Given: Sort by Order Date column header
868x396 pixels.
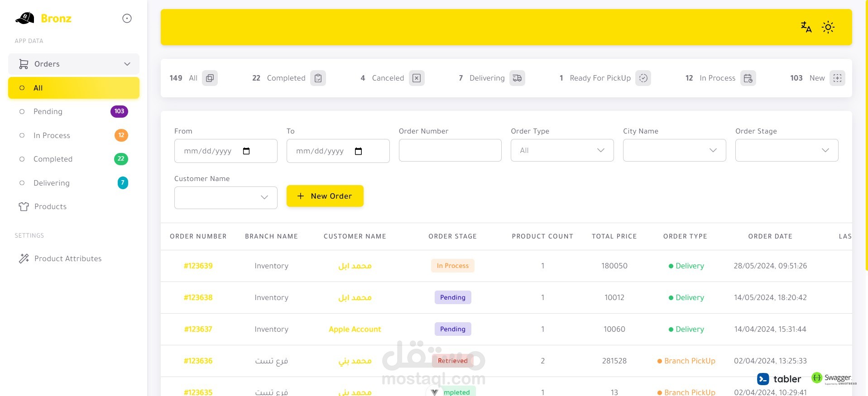Looking at the screenshot, I should 770,236.
